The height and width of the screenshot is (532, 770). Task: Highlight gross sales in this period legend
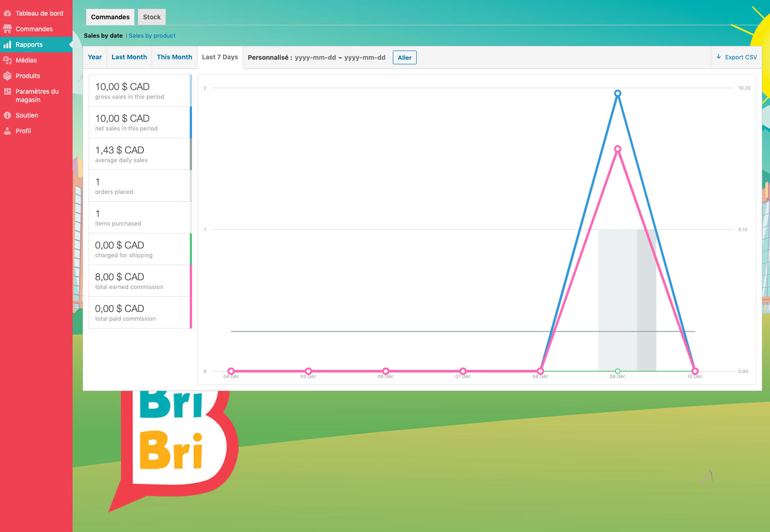[x=140, y=91]
